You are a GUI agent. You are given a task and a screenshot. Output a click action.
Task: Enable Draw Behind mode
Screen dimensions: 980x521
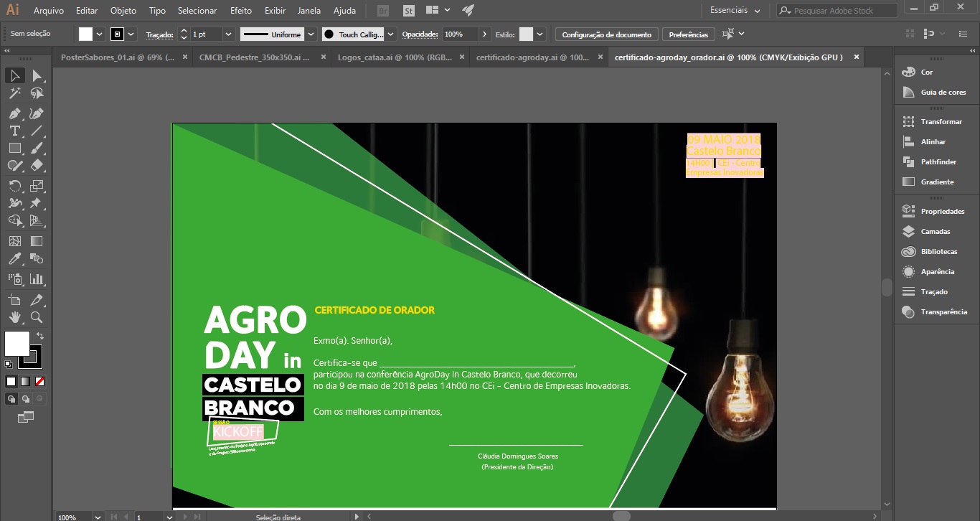pos(25,398)
